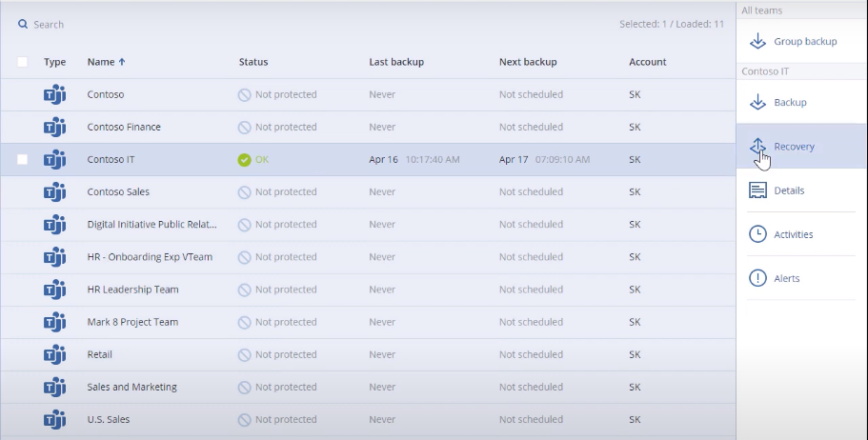The width and height of the screenshot is (868, 440).
Task: Click the Mark 8 Project Team name
Action: coord(132,322)
